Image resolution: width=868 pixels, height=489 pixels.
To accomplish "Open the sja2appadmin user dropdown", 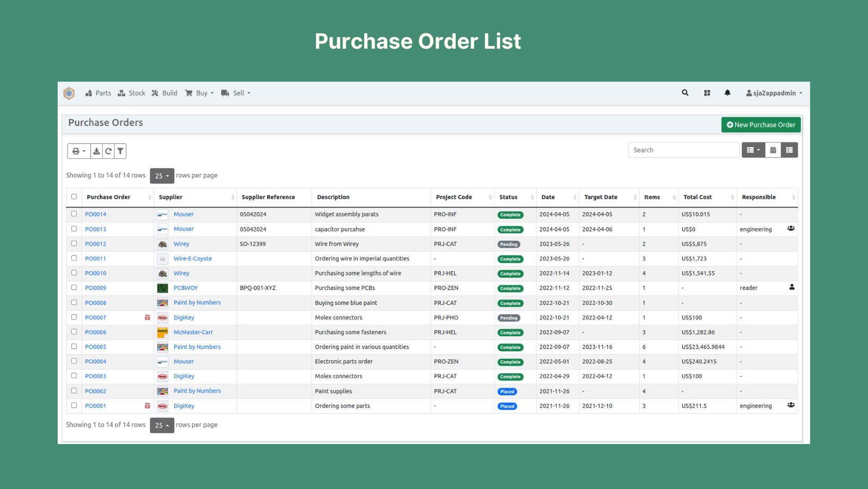I will coord(774,93).
